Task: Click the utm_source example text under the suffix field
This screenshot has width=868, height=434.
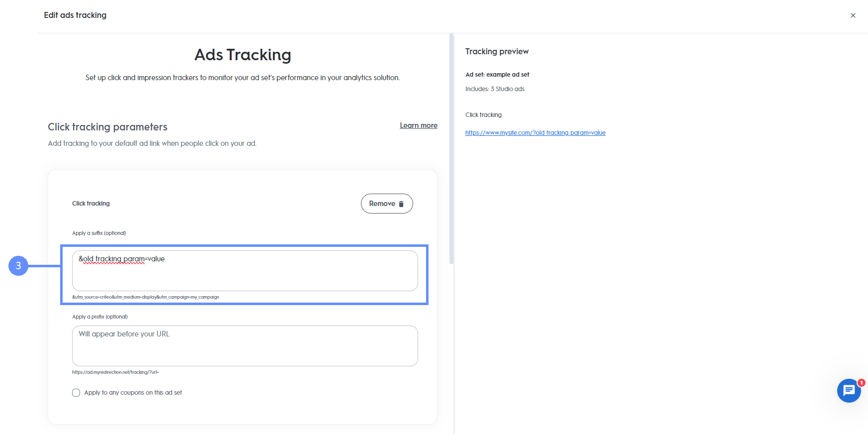Action: 145,297
